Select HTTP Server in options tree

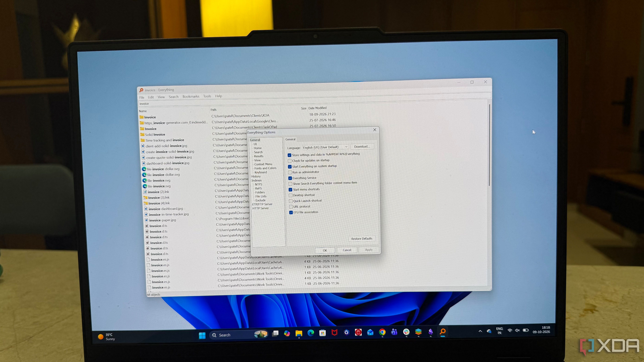(x=260, y=208)
